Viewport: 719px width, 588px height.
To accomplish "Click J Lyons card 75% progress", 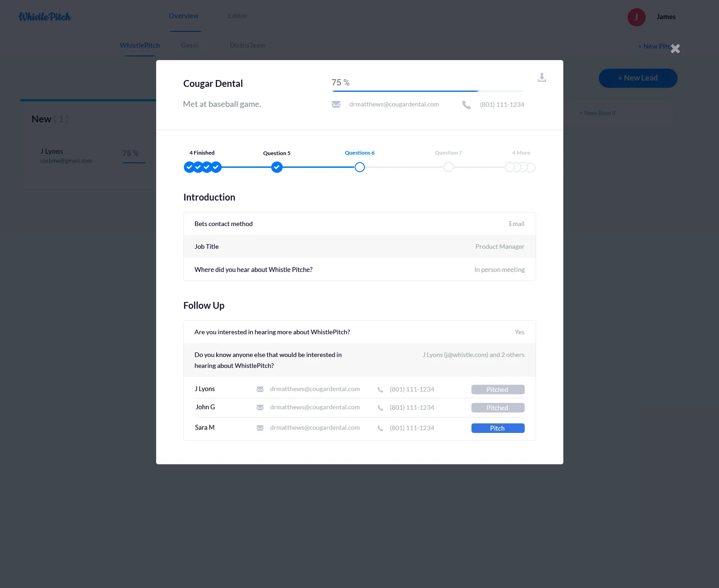I will coord(134,156).
